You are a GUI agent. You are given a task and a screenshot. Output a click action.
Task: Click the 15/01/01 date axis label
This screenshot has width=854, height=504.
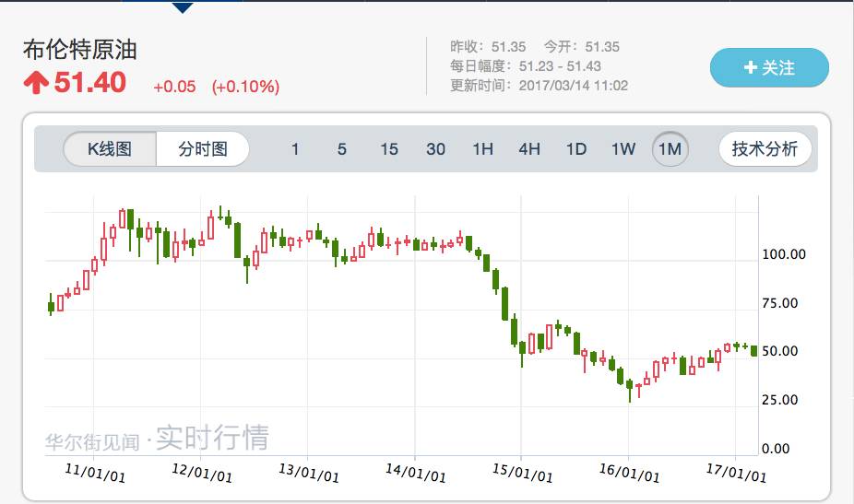pyautogui.click(x=522, y=473)
